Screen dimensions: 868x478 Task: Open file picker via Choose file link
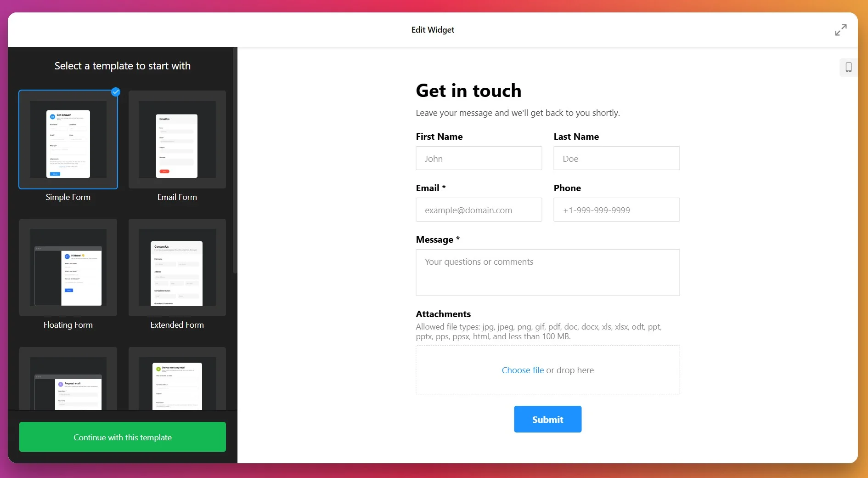(x=522, y=370)
